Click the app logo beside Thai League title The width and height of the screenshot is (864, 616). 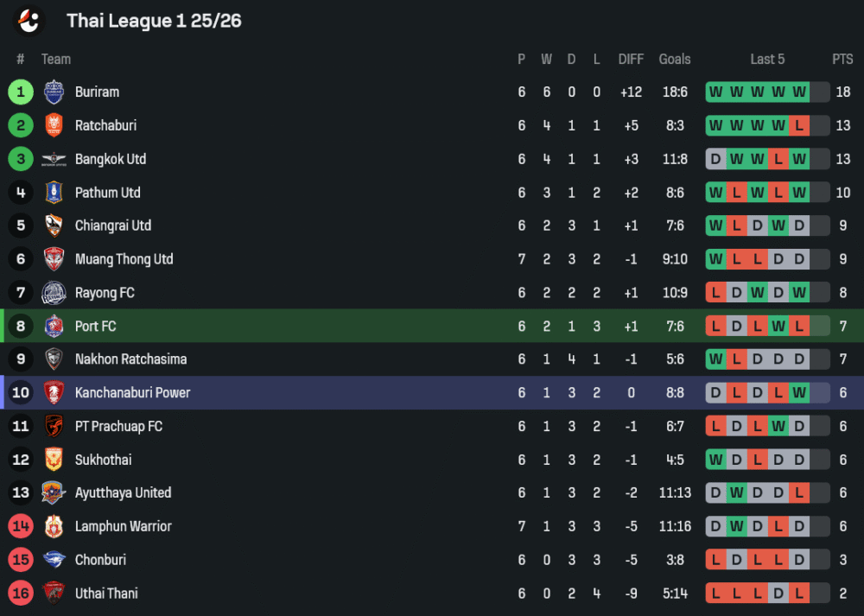pyautogui.click(x=29, y=21)
